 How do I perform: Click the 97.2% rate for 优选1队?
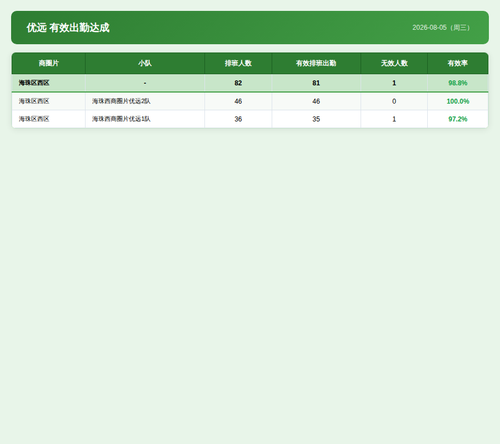[458, 119]
